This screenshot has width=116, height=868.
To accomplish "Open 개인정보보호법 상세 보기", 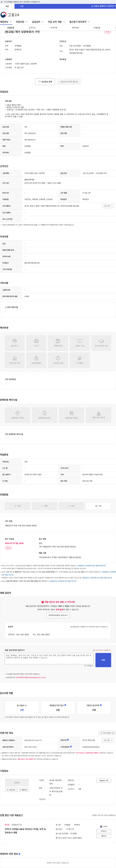I will tap(58, 615).
